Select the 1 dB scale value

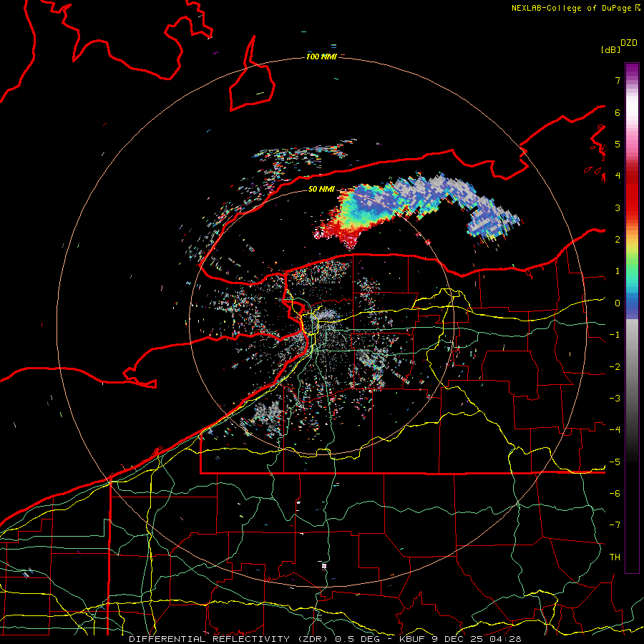[x=618, y=271]
